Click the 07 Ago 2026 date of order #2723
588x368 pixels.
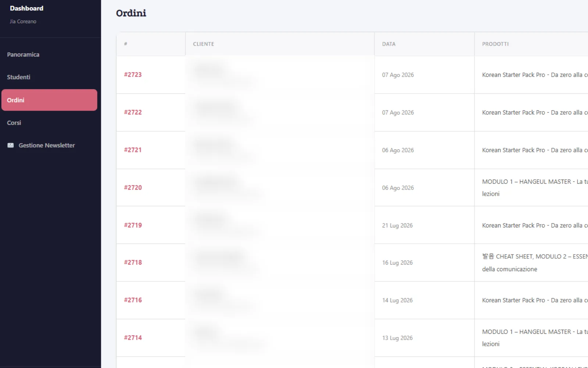pyautogui.click(x=398, y=75)
